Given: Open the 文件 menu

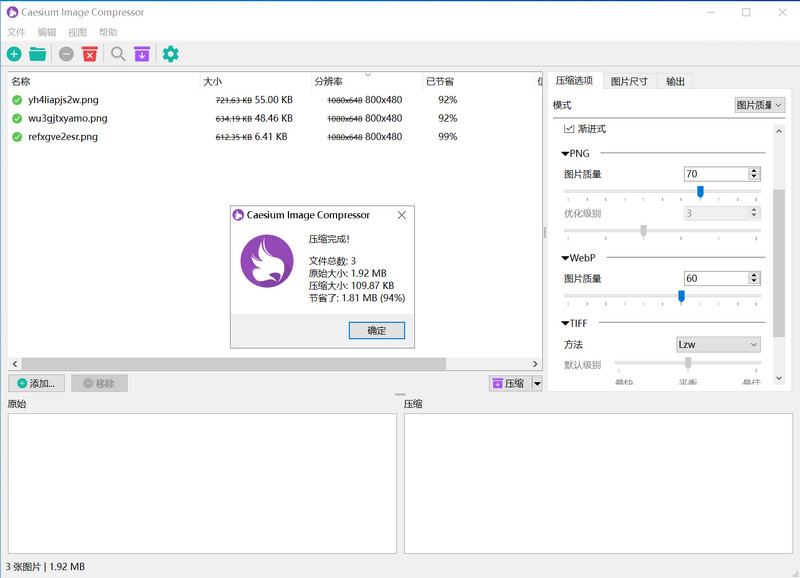Looking at the screenshot, I should (16, 32).
